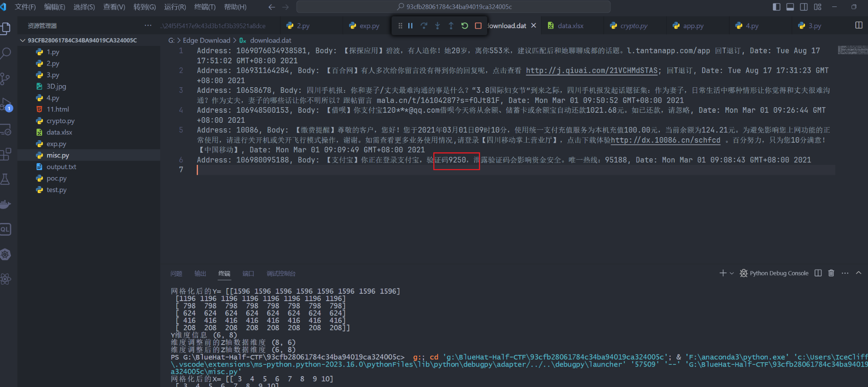
Task: Open the 帮助(H) menu
Action: coord(235,7)
